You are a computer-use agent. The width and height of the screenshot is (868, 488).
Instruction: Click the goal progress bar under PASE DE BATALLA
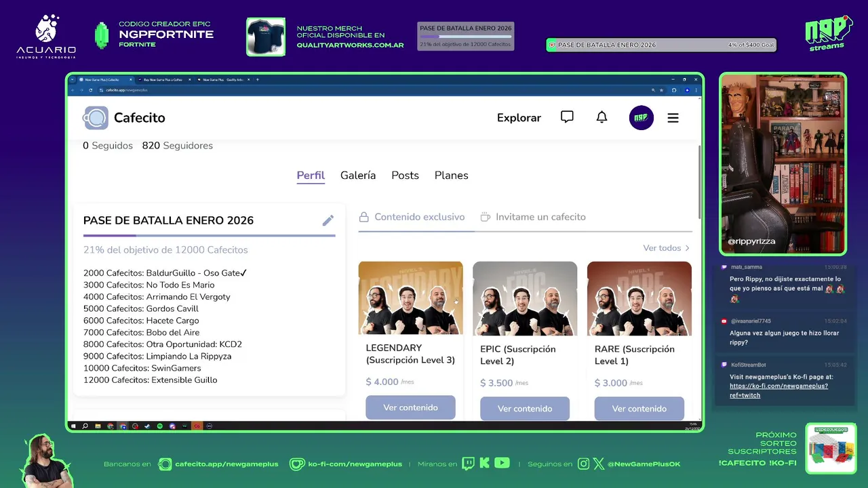point(210,235)
